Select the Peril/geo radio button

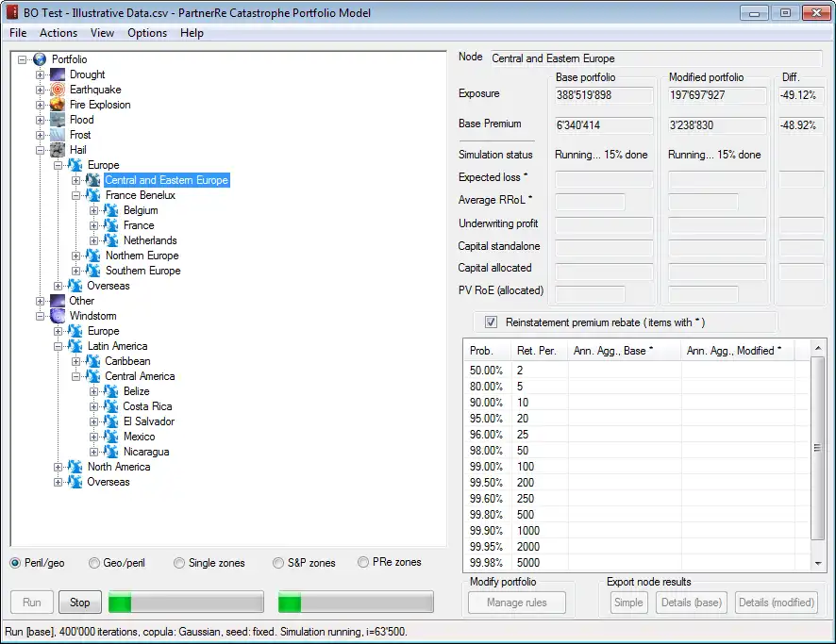pos(15,563)
